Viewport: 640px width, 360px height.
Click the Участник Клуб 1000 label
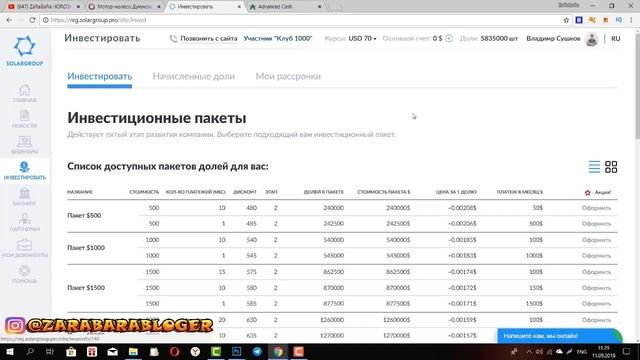pyautogui.click(x=278, y=38)
